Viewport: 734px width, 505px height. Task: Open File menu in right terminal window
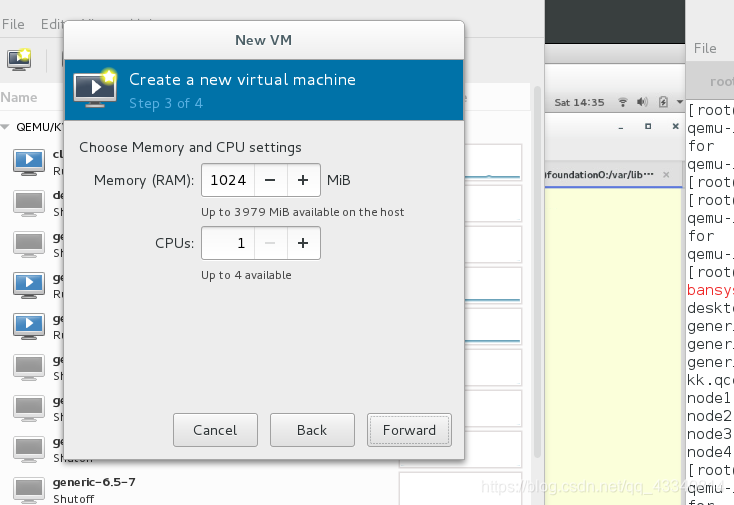tap(705, 48)
